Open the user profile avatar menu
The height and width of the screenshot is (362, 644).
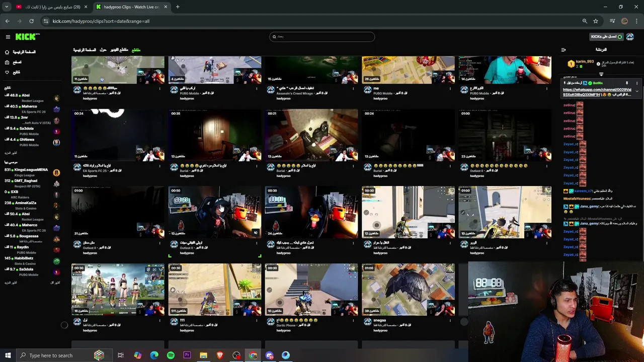pos(630,37)
